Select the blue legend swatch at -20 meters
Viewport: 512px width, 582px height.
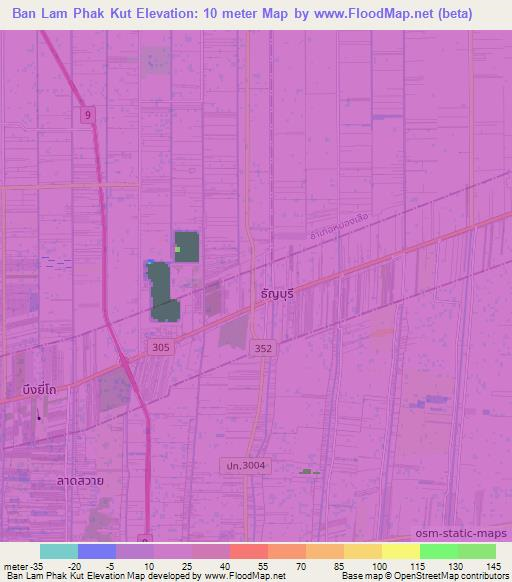97,551
